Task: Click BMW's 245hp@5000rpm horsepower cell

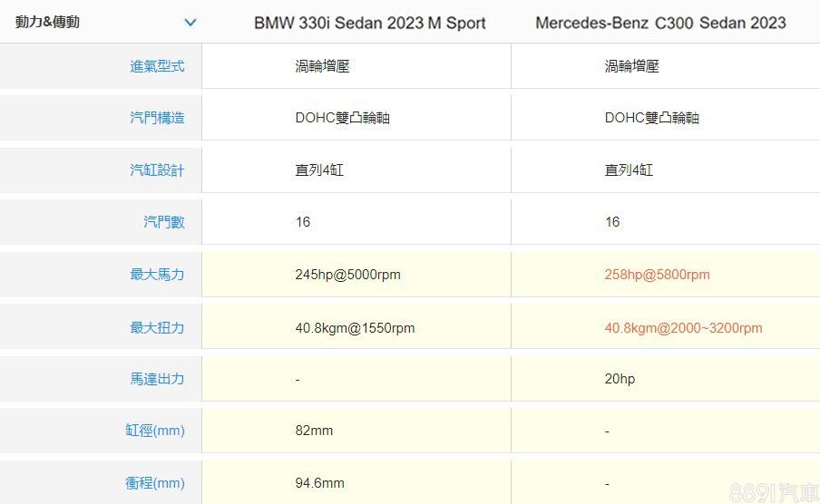Action: pyautogui.click(x=347, y=274)
